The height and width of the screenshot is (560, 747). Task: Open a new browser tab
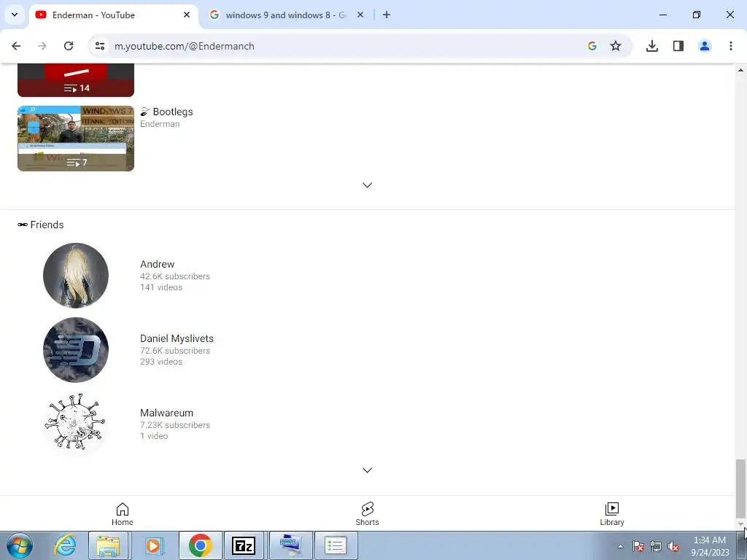[x=387, y=15]
